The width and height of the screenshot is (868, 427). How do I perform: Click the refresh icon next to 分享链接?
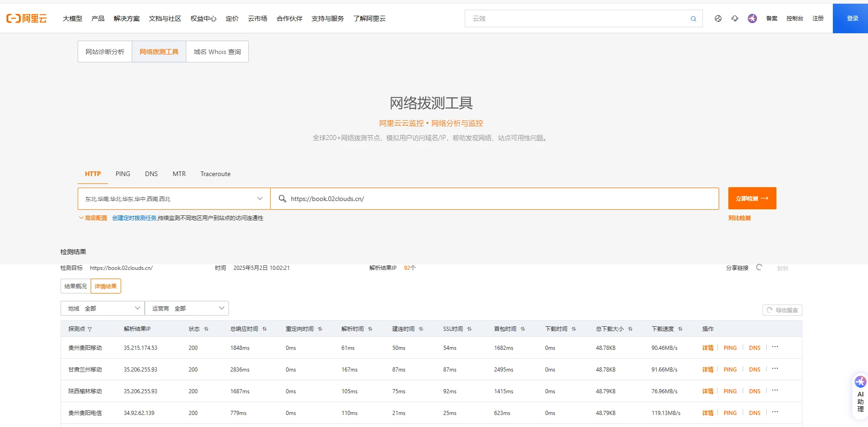click(x=759, y=267)
